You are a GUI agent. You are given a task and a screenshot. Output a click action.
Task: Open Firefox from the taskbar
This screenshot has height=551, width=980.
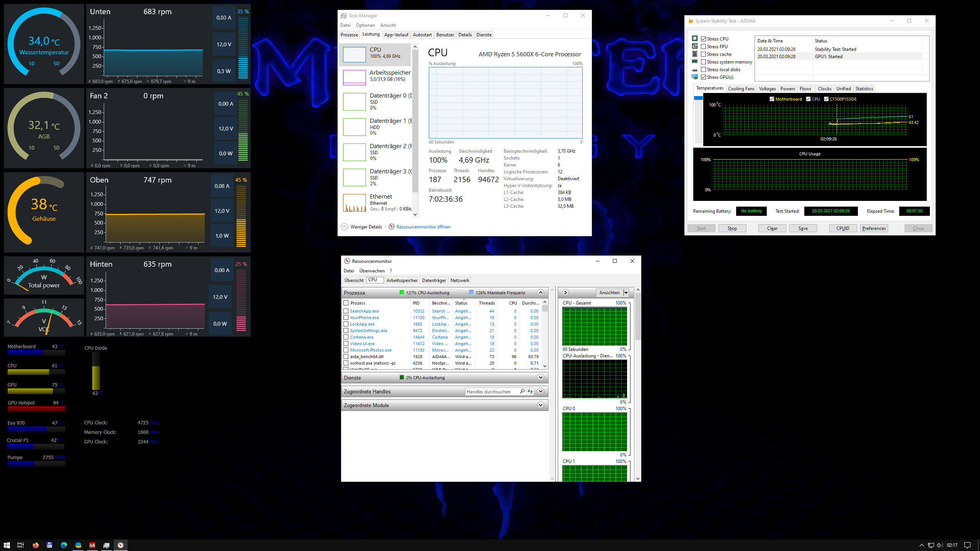(36, 545)
